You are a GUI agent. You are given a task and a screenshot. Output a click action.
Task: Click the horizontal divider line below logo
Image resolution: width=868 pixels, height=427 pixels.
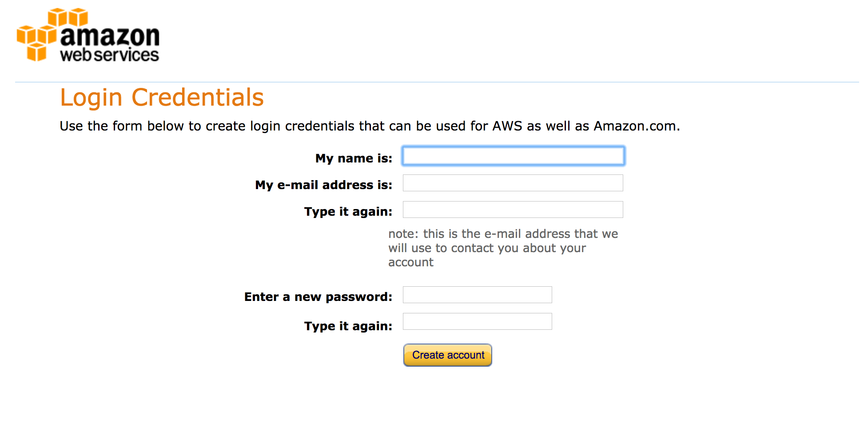[437, 82]
